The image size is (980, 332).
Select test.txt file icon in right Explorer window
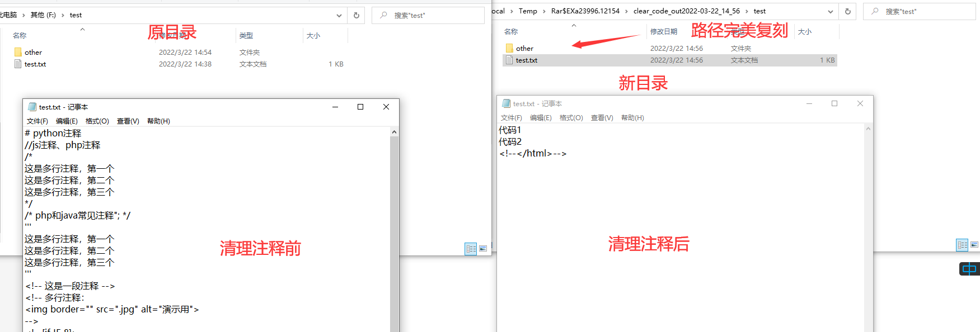(509, 60)
